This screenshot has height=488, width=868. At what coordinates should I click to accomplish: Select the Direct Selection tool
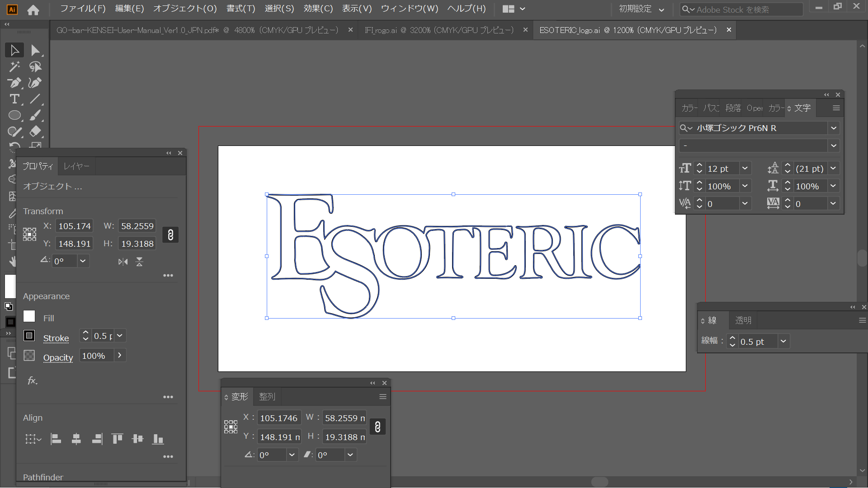35,50
